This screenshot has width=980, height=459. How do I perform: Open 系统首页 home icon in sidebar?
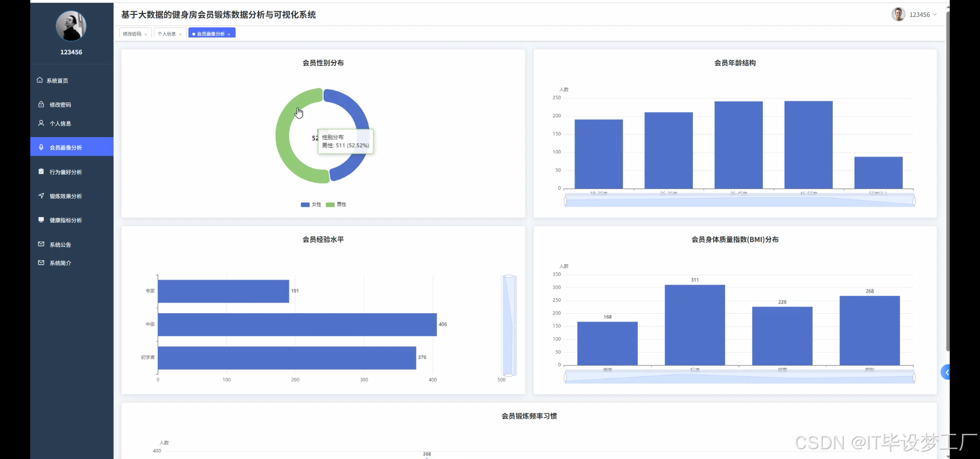click(x=40, y=80)
